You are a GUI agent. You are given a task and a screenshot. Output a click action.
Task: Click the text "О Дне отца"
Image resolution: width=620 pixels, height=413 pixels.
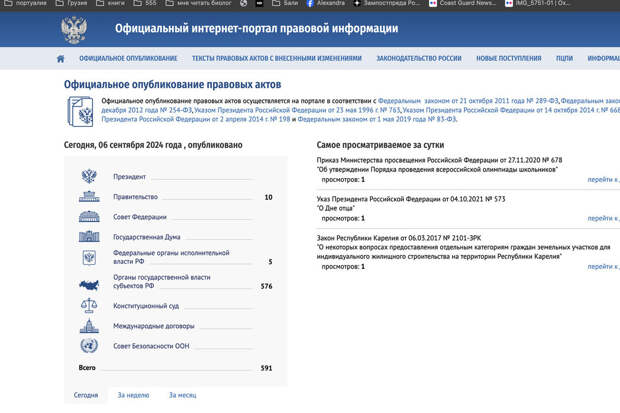336,208
